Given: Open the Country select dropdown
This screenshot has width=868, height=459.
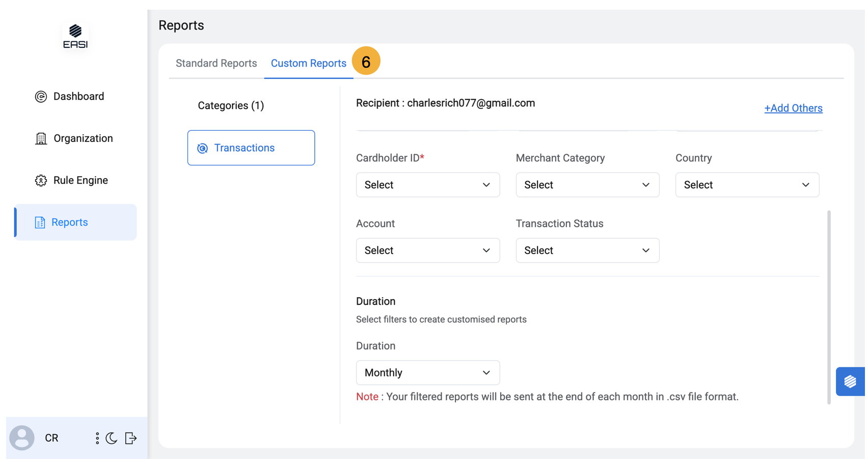Looking at the screenshot, I should [747, 185].
